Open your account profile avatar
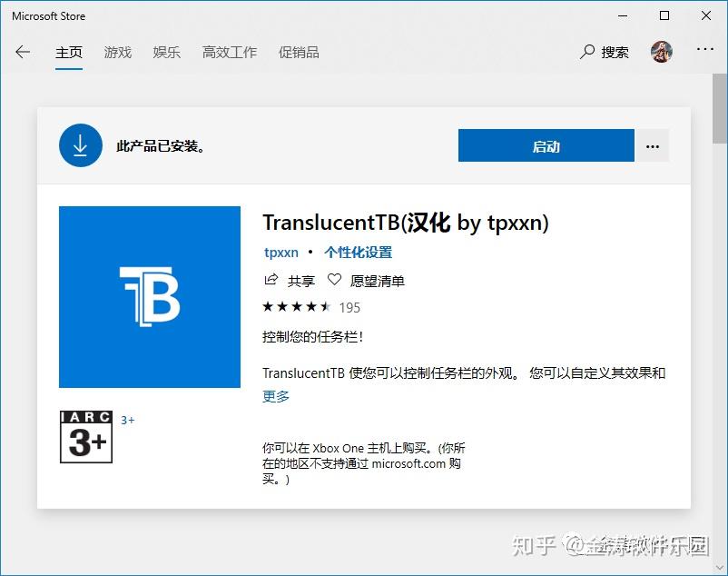Image resolution: width=728 pixels, height=576 pixels. (662, 52)
